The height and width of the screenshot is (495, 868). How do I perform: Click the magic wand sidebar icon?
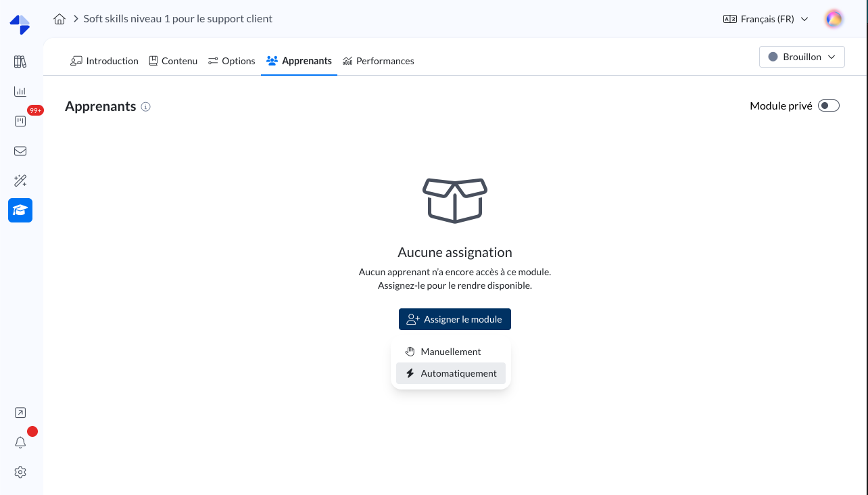tap(20, 181)
